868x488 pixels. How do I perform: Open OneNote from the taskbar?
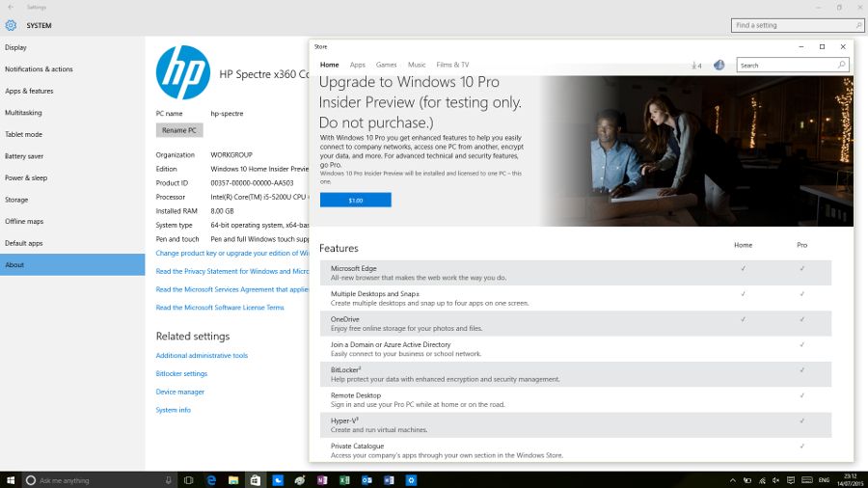coord(322,480)
